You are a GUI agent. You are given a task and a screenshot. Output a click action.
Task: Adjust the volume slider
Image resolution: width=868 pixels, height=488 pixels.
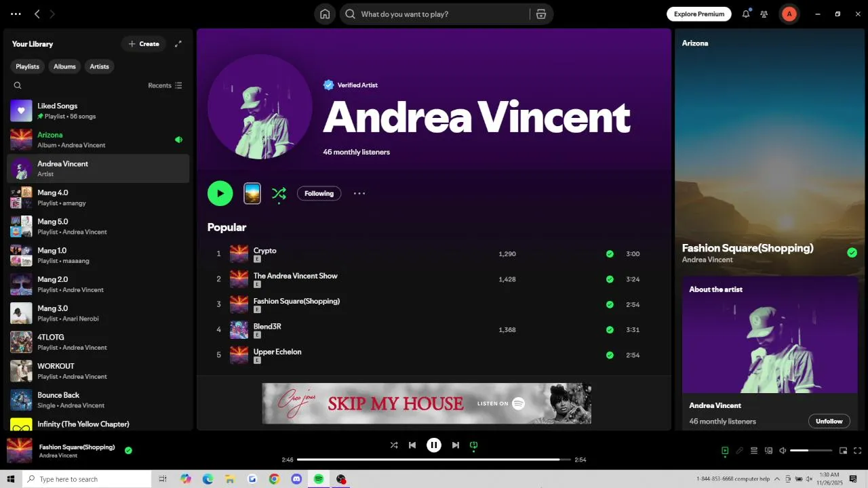tap(811, 451)
